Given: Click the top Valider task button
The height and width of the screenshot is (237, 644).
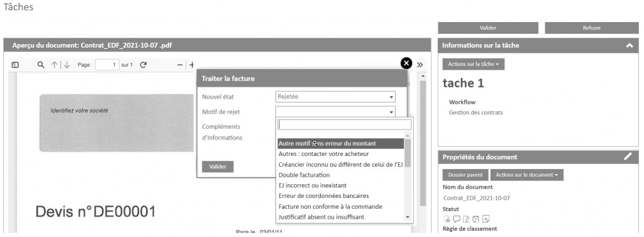Looking at the screenshot, I should (488, 28).
